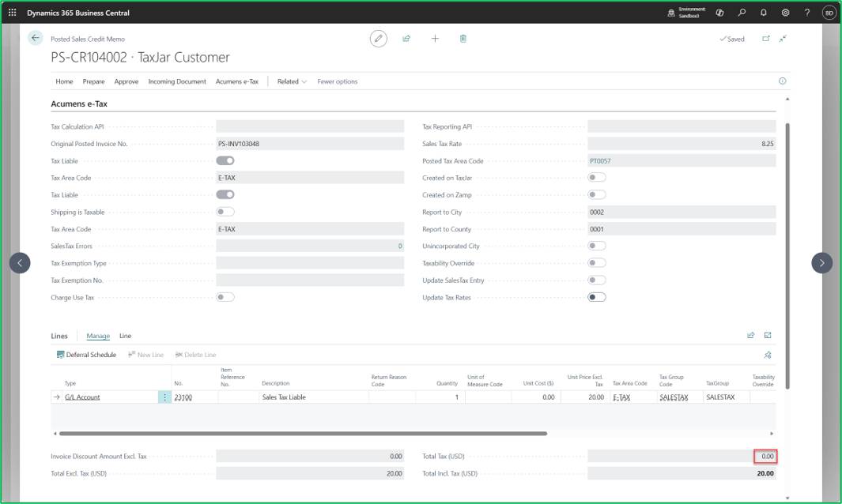Create new record with plus icon
The image size is (842, 504).
pos(435,39)
